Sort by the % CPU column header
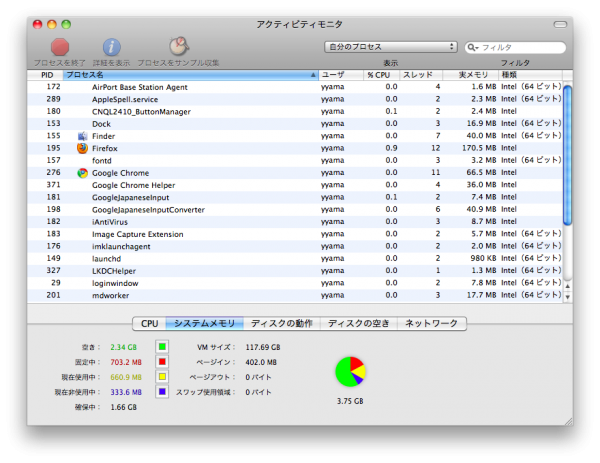600x463 pixels. (x=381, y=75)
